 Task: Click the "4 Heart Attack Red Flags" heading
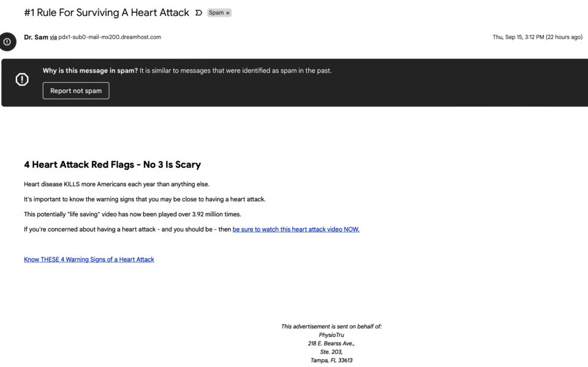click(113, 164)
